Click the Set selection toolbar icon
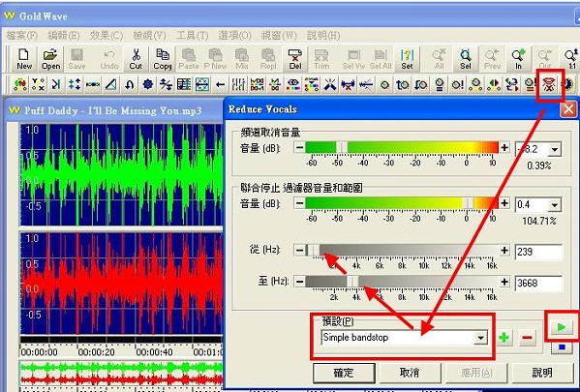This screenshot has width=580, height=392. [407, 59]
